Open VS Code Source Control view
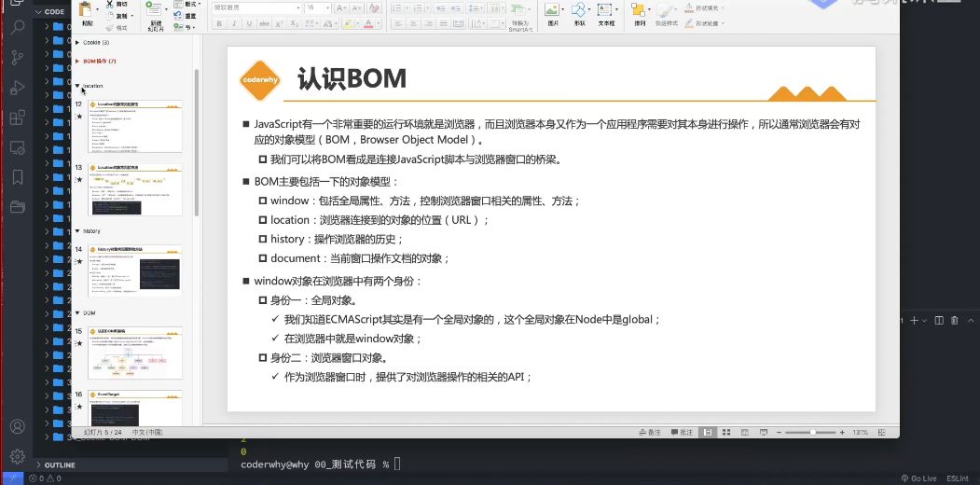The width and height of the screenshot is (980, 485). coord(17,57)
